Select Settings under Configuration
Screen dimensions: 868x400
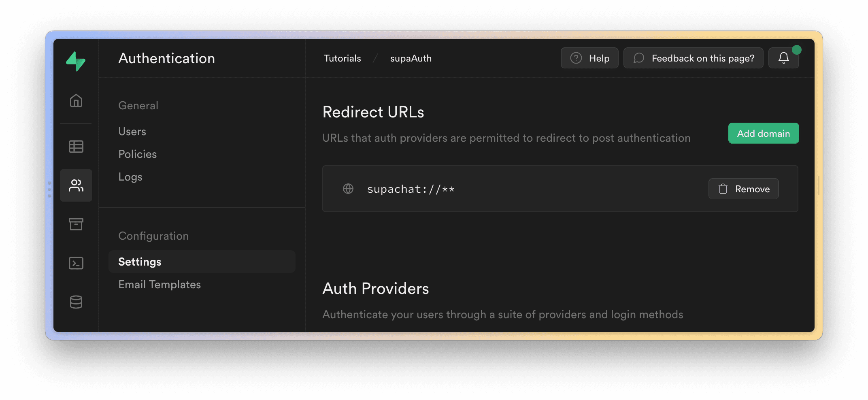pos(140,262)
